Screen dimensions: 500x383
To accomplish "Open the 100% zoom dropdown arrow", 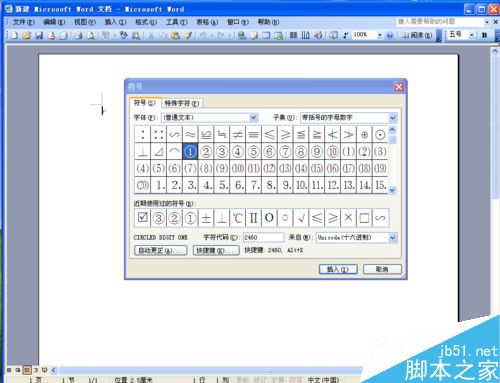I will [380, 35].
